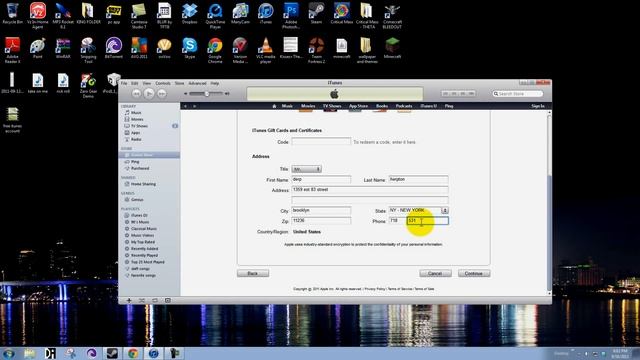The width and height of the screenshot is (640, 360).
Task: Select Movies in the Library sidebar
Action: [137, 119]
